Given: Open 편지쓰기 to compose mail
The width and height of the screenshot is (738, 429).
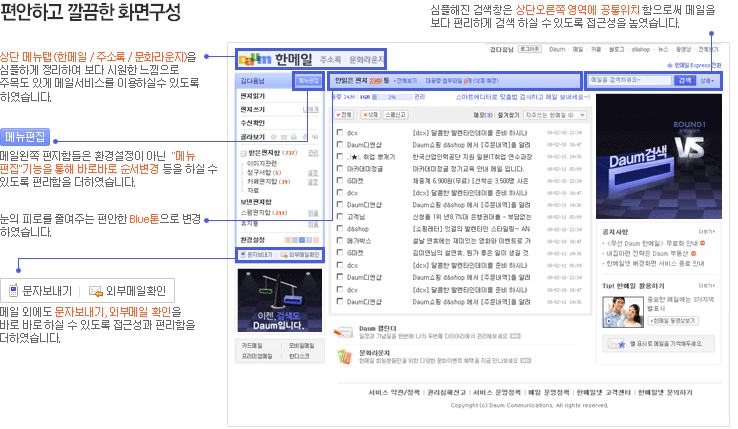Looking at the screenshot, I should (x=253, y=109).
